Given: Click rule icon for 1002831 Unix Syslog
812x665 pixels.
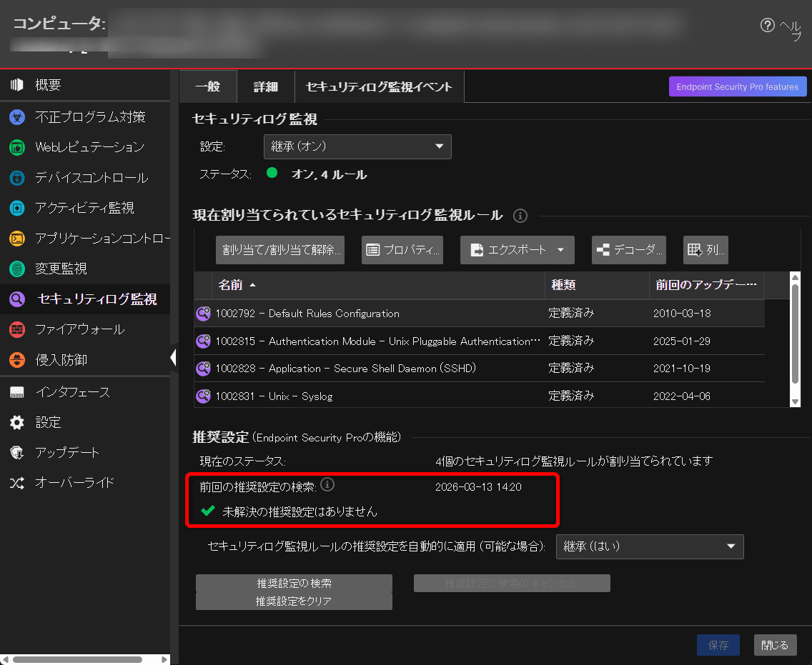Looking at the screenshot, I should 204,396.
